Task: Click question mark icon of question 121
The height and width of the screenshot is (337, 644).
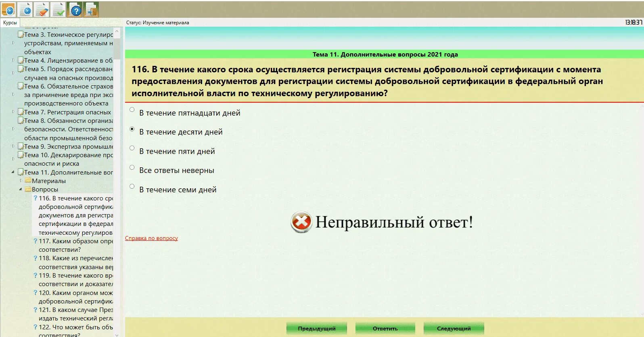Action: pos(36,310)
